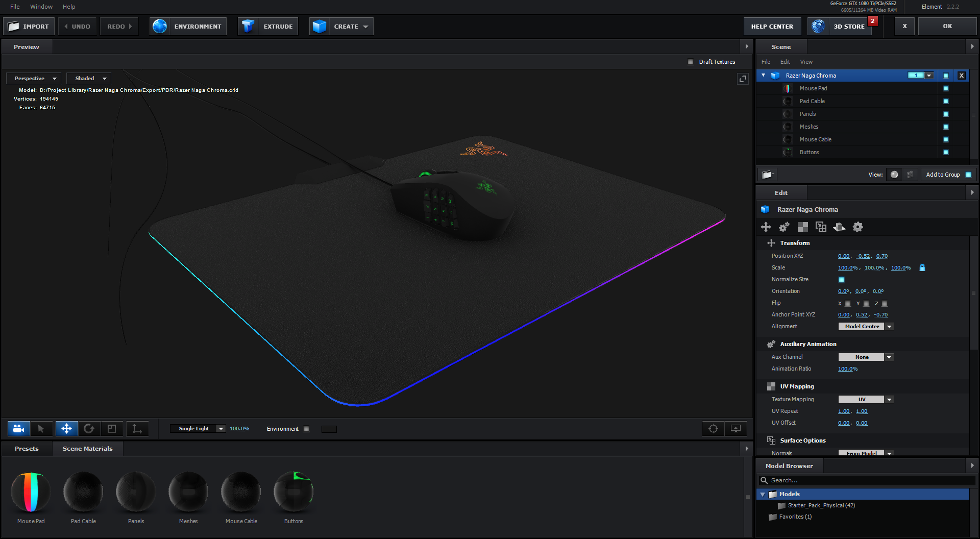Click the new group folder icon
980x539 pixels.
[768, 175]
